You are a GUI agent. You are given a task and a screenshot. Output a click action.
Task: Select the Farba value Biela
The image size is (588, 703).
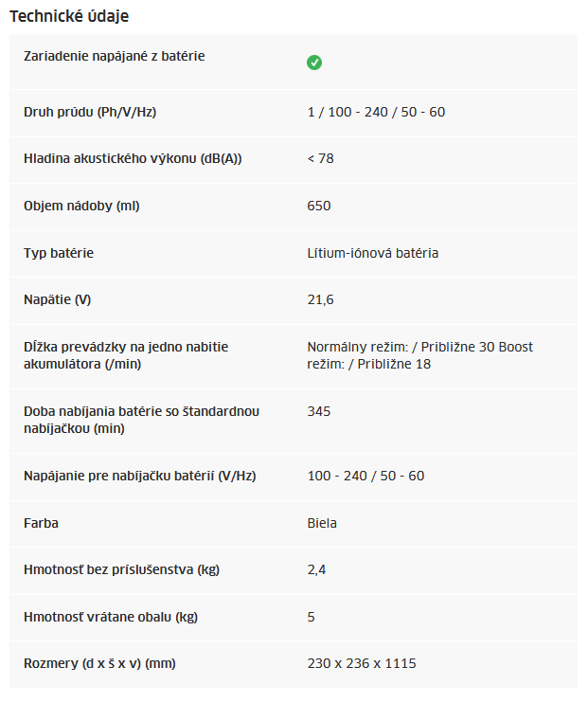(322, 523)
